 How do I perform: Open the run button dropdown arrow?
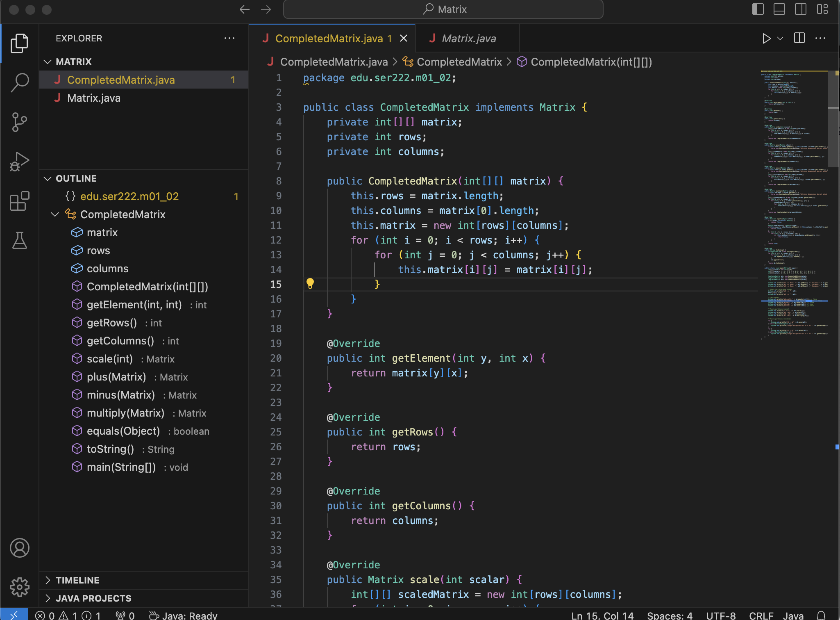pyautogui.click(x=780, y=39)
